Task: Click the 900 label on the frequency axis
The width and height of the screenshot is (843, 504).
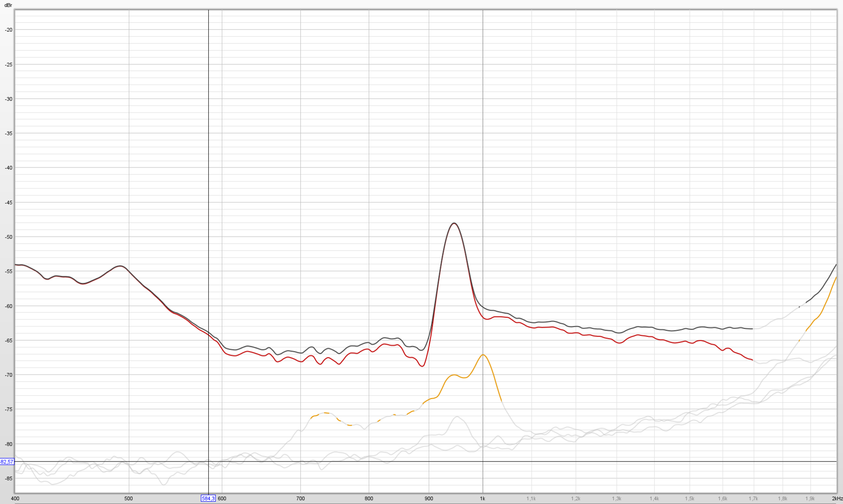Action: 429,498
